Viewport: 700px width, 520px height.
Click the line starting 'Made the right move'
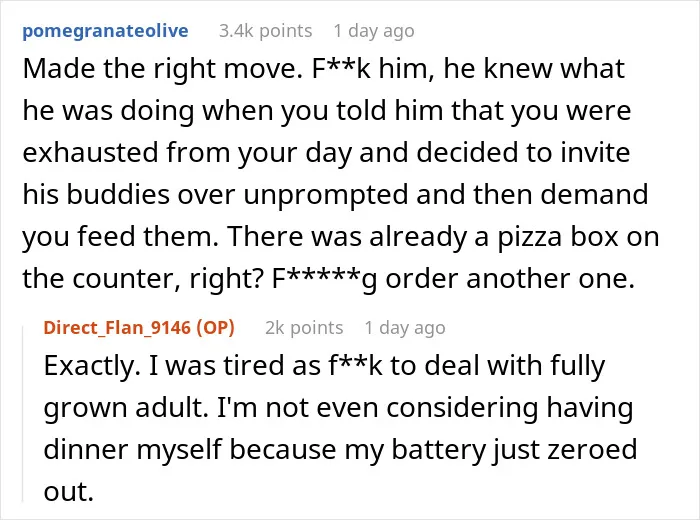click(324, 69)
